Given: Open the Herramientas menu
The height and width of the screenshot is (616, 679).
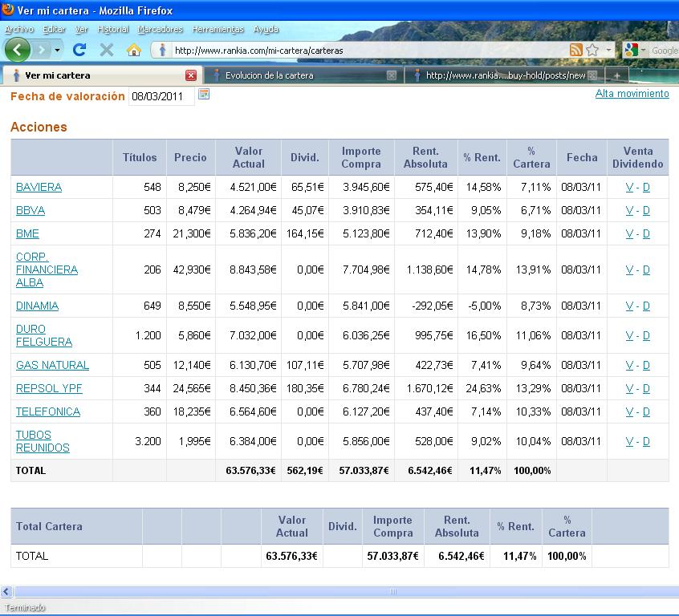Looking at the screenshot, I should [x=218, y=29].
